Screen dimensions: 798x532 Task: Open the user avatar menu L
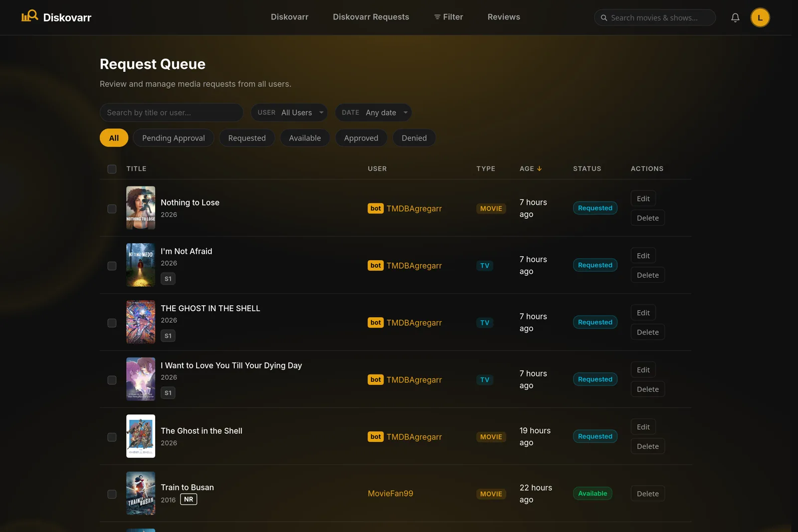760,17
